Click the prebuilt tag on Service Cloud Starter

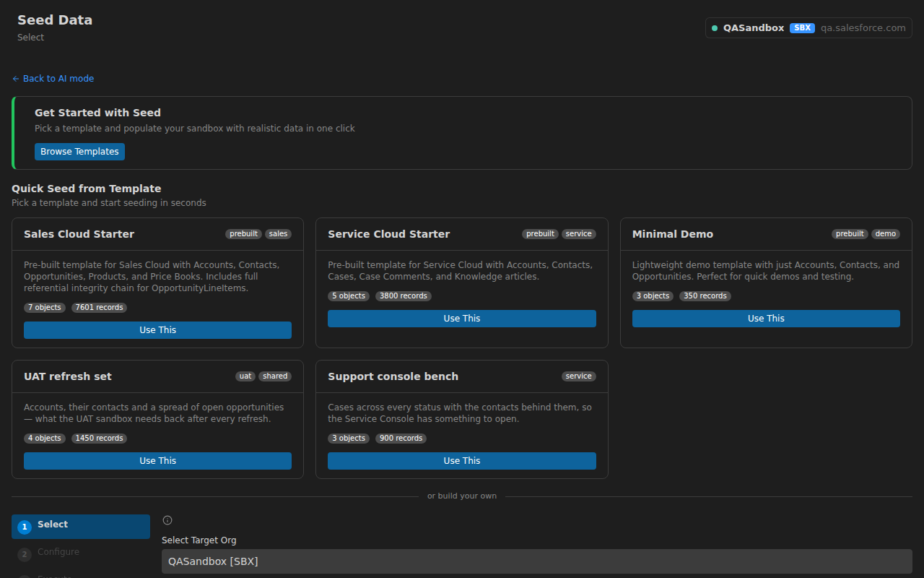point(541,234)
